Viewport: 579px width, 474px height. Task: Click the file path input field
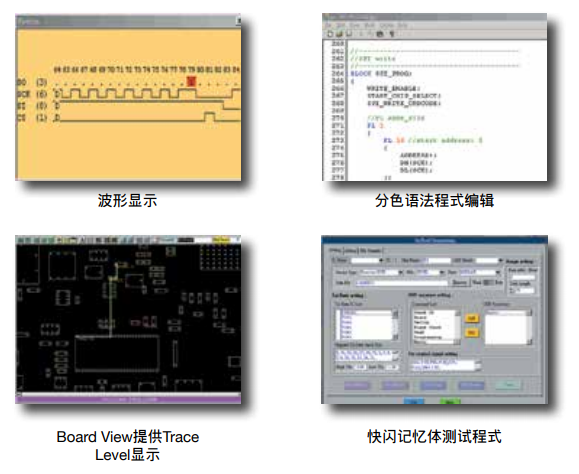401,283
